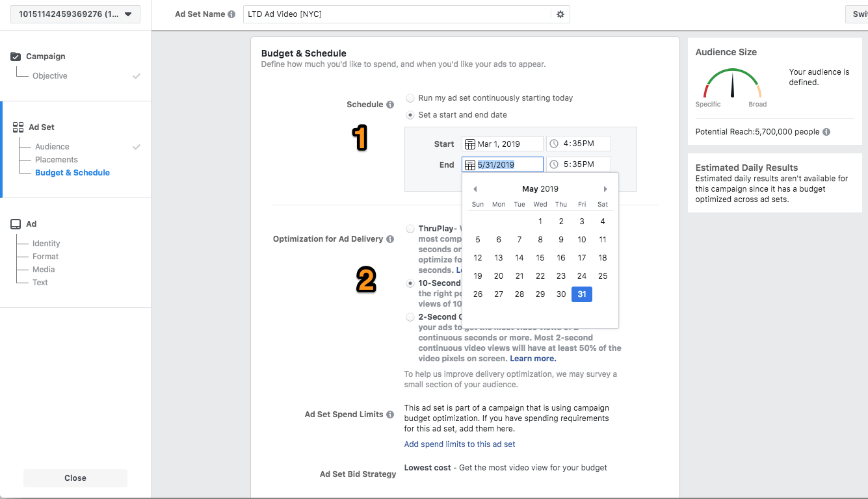Edit the End date field 5/31/2019
The height and width of the screenshot is (499, 868).
[503, 165]
